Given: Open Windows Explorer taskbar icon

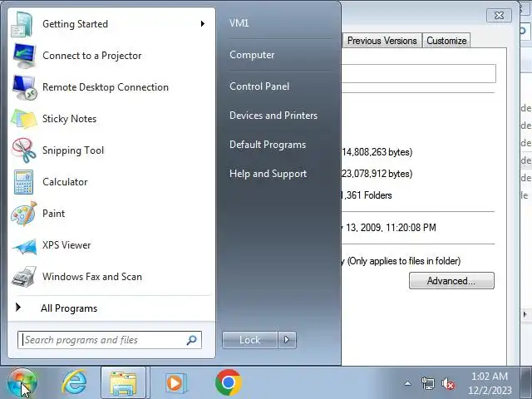Looking at the screenshot, I should tap(124, 382).
